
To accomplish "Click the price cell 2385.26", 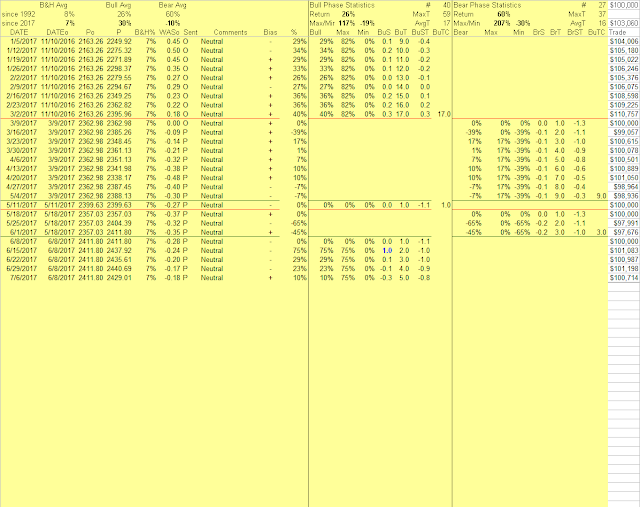I will (119, 132).
